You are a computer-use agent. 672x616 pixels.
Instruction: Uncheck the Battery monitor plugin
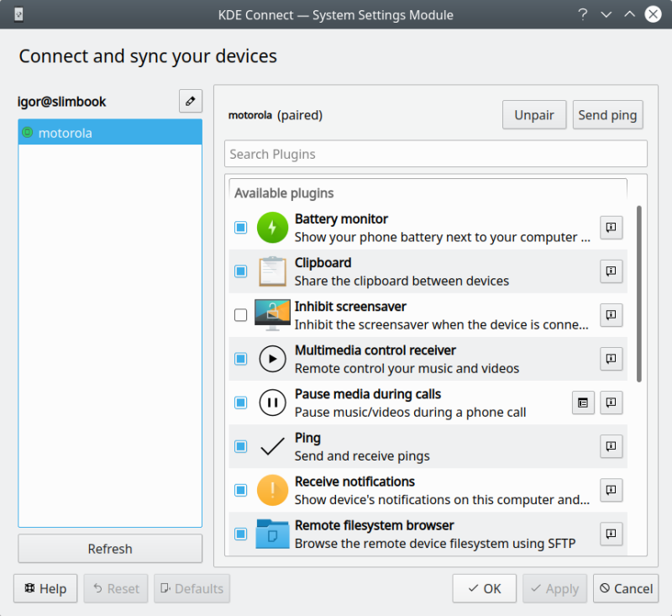pyautogui.click(x=240, y=227)
